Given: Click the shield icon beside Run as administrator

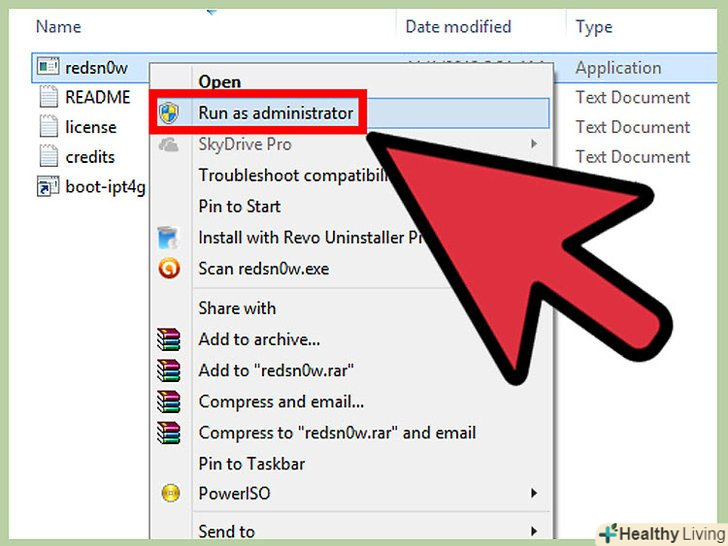Looking at the screenshot, I should (169, 113).
